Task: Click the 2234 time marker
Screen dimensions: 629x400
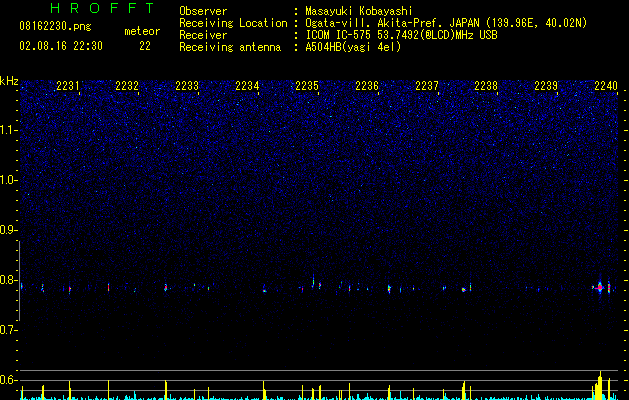Action: (x=247, y=86)
